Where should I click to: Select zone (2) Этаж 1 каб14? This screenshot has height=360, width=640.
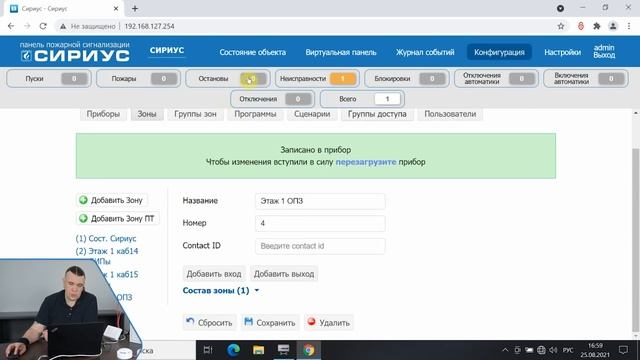(x=107, y=251)
